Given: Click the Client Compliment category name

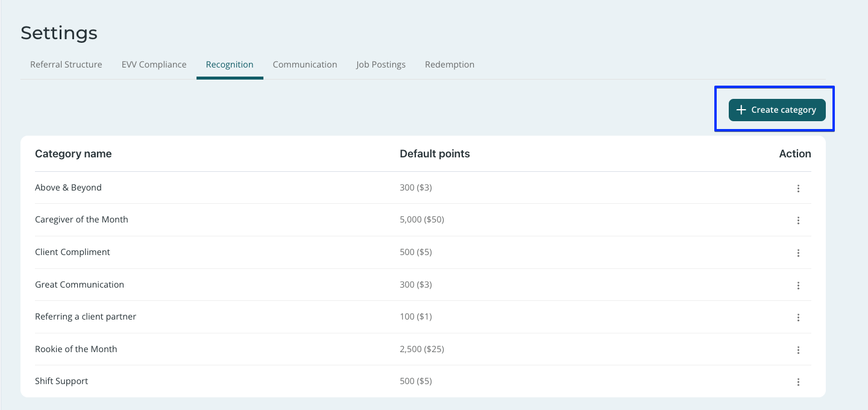Looking at the screenshot, I should tap(72, 252).
